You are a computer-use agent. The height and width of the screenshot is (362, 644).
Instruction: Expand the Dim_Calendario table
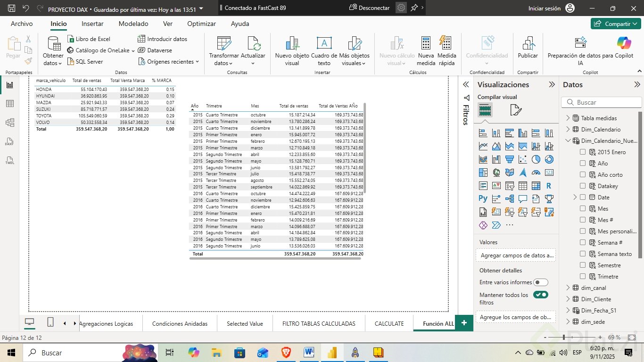(568, 129)
